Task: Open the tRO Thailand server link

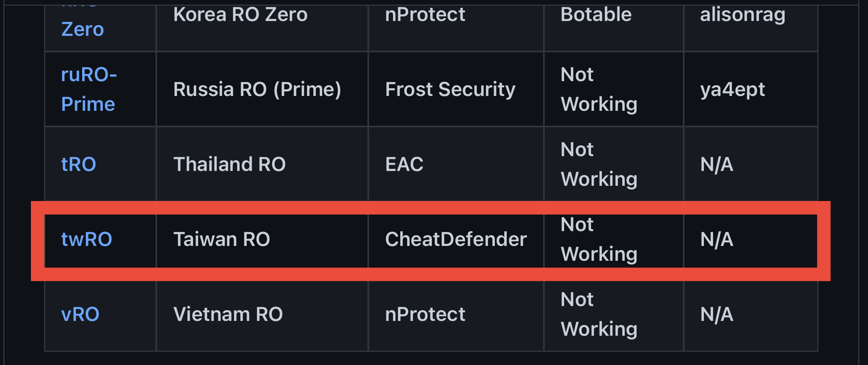Action: click(78, 164)
